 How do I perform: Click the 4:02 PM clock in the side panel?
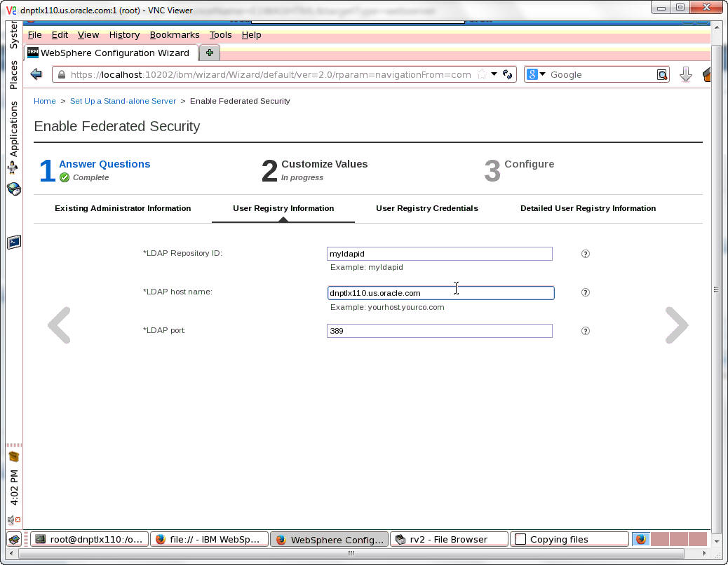[x=14, y=488]
